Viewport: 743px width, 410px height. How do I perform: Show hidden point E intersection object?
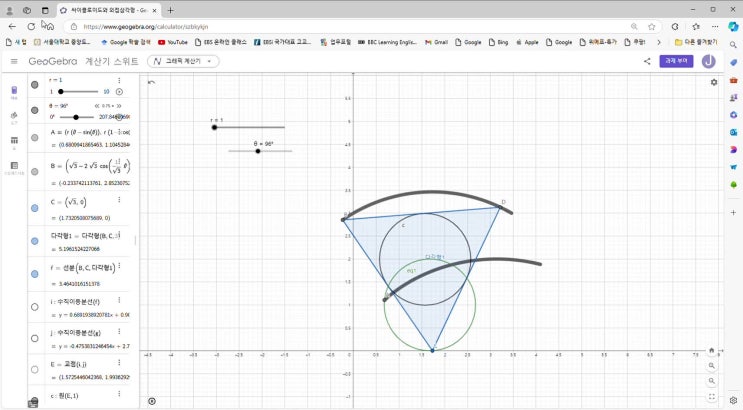35,370
